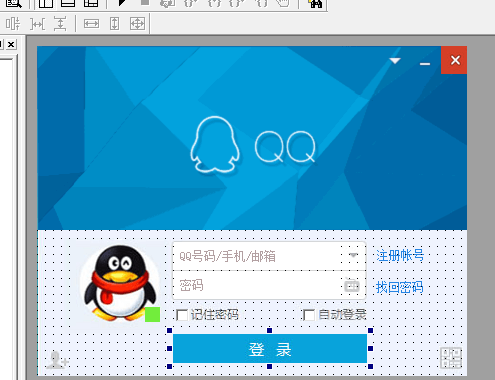The width and height of the screenshot is (495, 380).
Task: Click the QR code login icon
Action: pyautogui.click(x=451, y=358)
